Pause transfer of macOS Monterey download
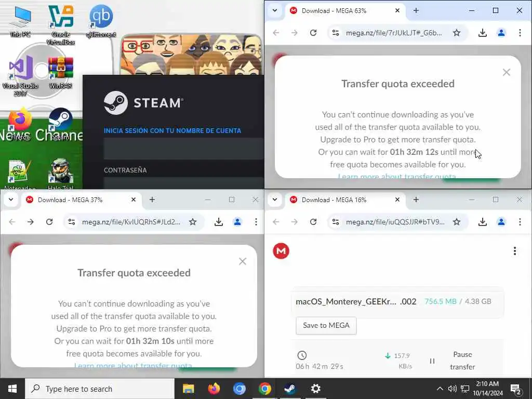This screenshot has height=399, width=532. click(453, 361)
